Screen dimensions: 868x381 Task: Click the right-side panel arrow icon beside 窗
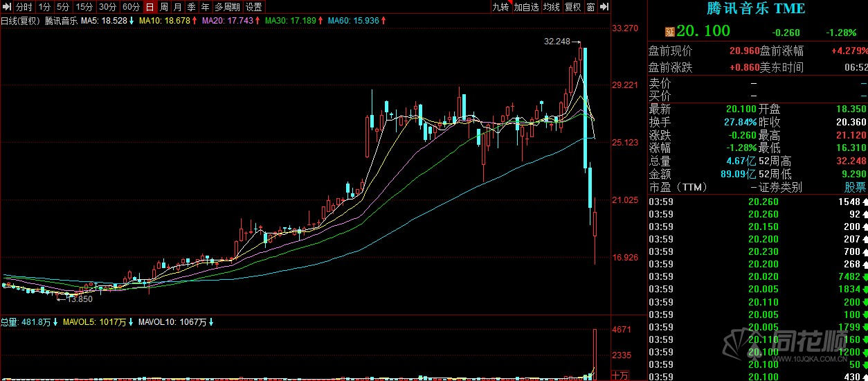coord(604,7)
